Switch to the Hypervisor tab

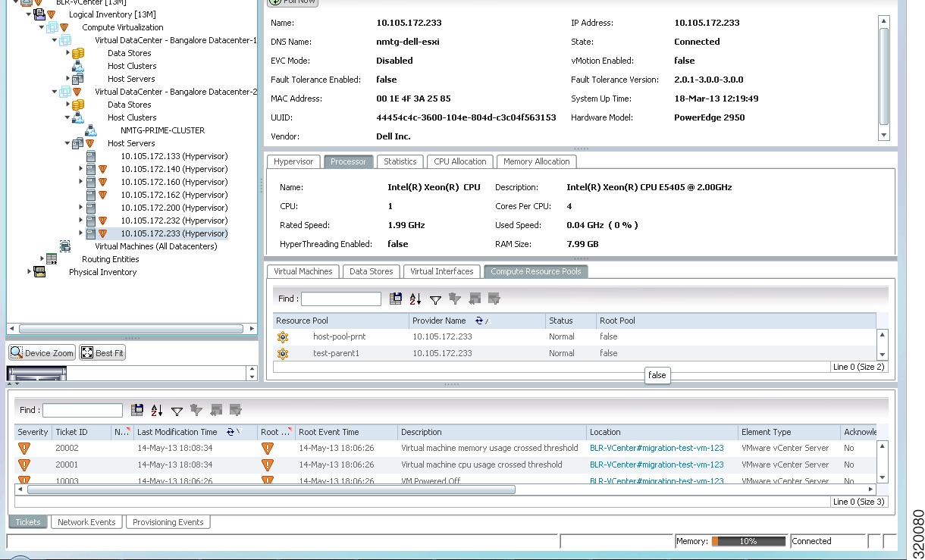(x=293, y=161)
